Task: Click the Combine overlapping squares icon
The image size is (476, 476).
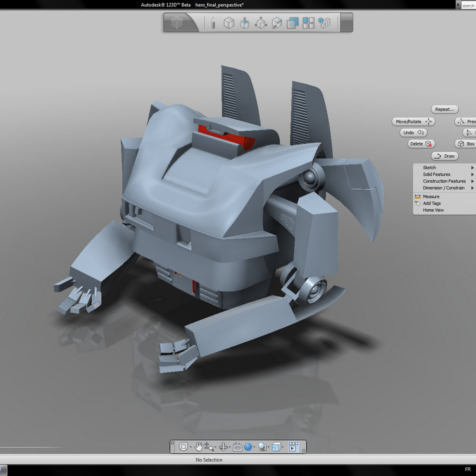Action: (292, 23)
